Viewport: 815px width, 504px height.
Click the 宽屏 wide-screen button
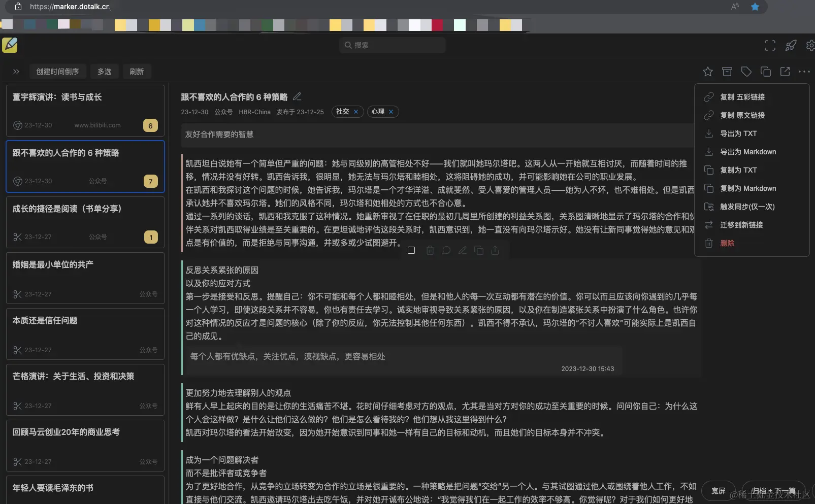pos(719,491)
